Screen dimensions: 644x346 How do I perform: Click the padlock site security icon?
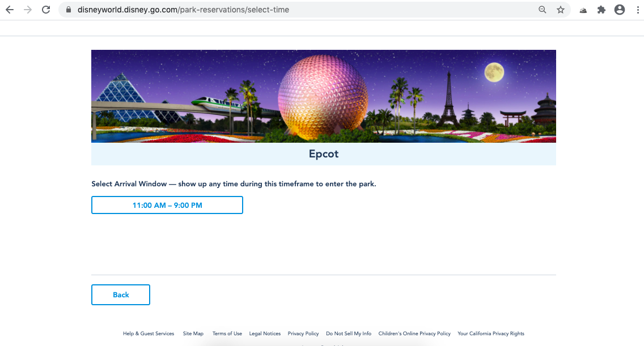[x=68, y=10]
